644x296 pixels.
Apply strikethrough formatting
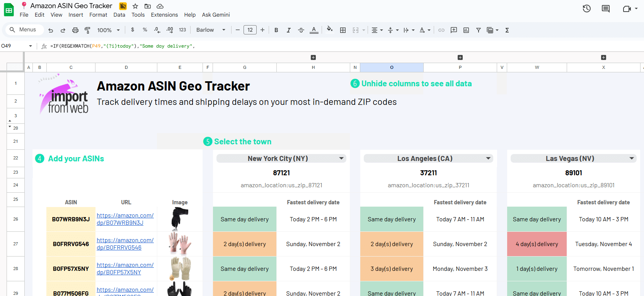coord(301,30)
